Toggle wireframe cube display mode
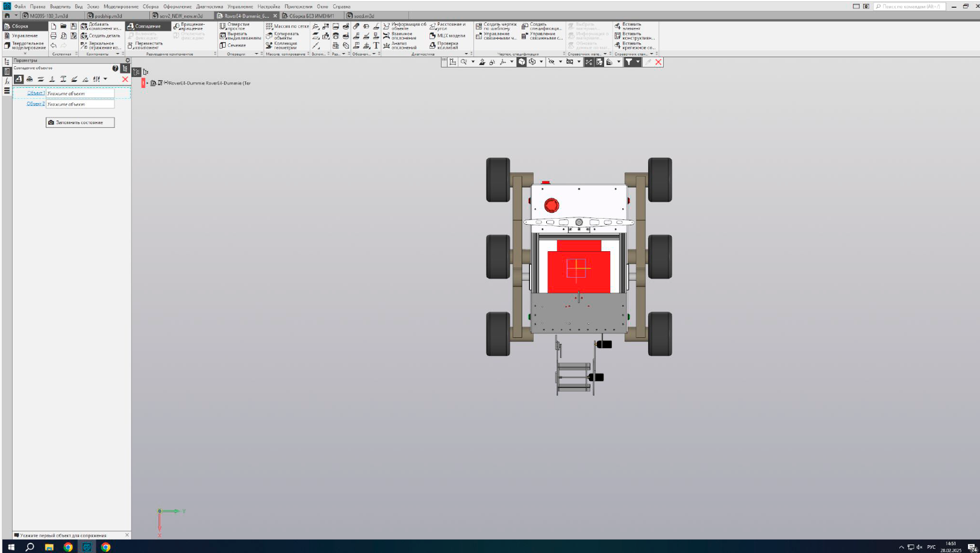The height and width of the screenshot is (553, 980). coord(532,62)
